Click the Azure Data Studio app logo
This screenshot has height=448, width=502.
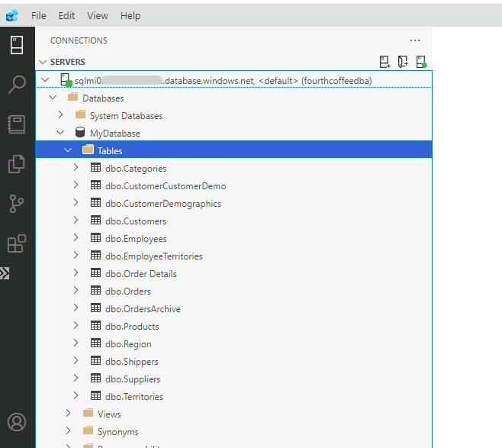12,15
